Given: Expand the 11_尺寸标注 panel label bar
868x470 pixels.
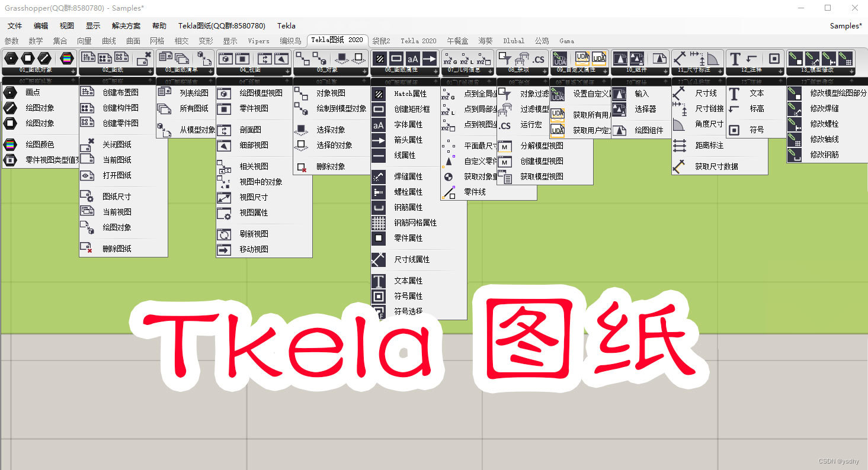Looking at the screenshot, I should pyautogui.click(x=698, y=70).
